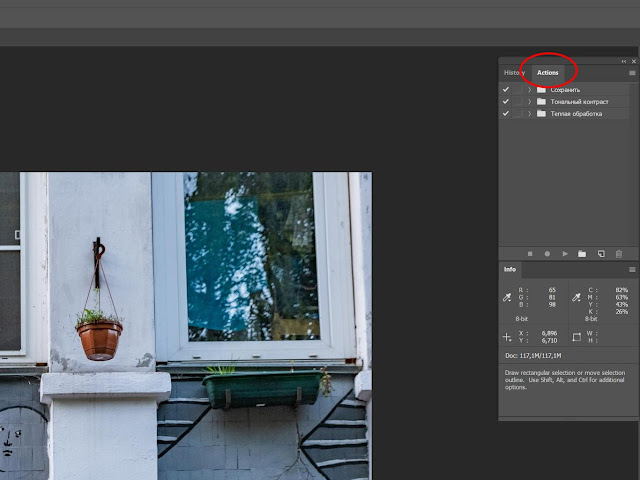Toggle dialog box for Теплая обработка set
640x480 pixels.
coord(518,113)
